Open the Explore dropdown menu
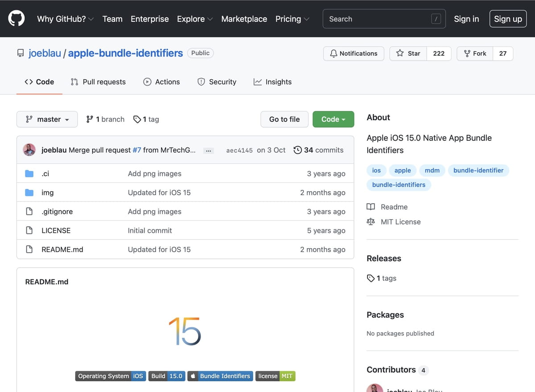Image resolution: width=535 pixels, height=392 pixels. click(195, 19)
